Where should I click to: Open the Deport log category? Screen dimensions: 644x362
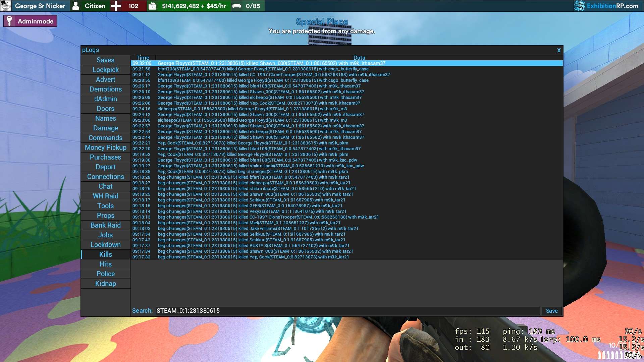(106, 167)
